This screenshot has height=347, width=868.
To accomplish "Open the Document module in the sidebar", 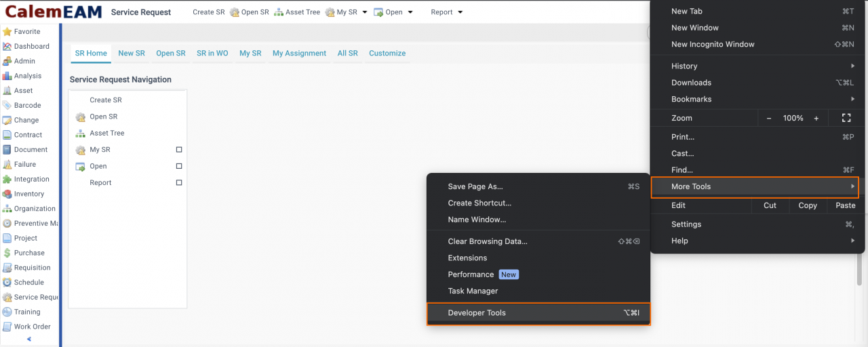I will 25,150.
